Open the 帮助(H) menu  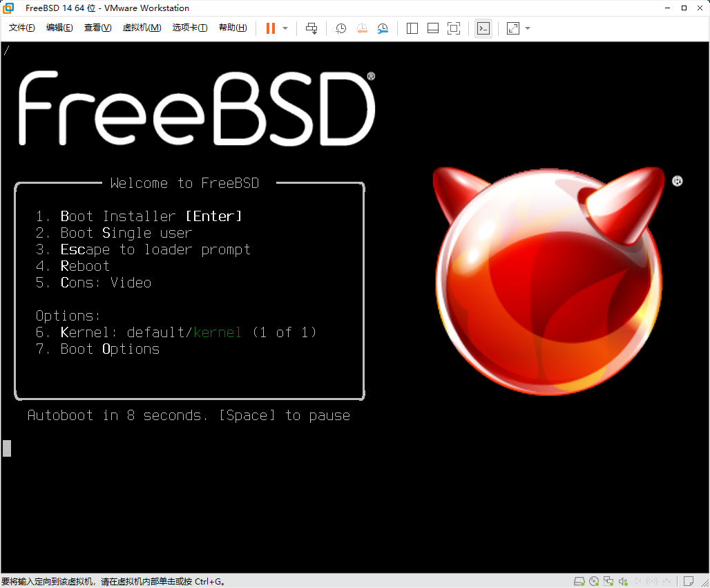[x=233, y=28]
